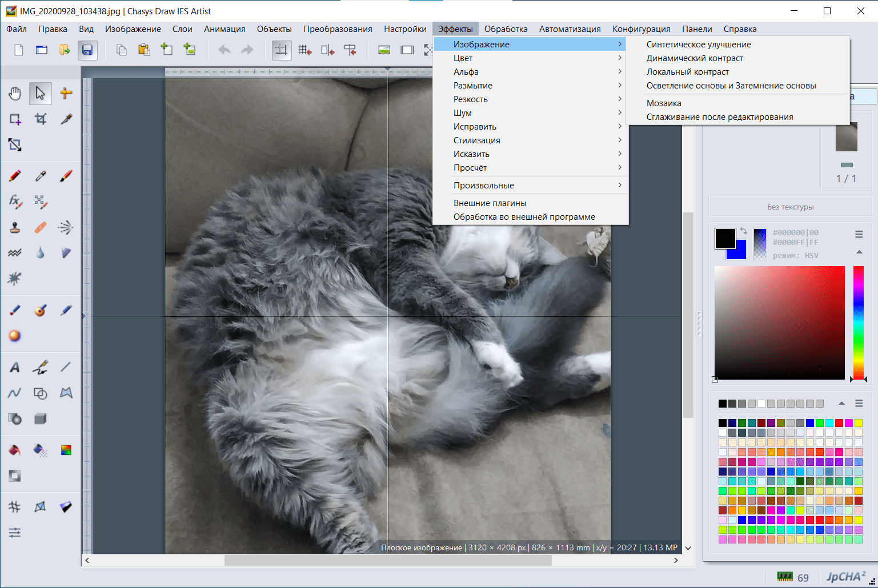
Task: Open the Слои menu
Action: (x=182, y=29)
